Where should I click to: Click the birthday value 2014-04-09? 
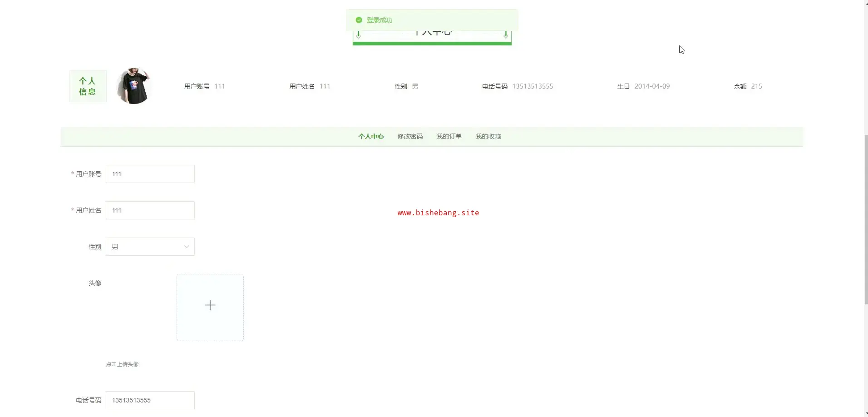pyautogui.click(x=652, y=86)
